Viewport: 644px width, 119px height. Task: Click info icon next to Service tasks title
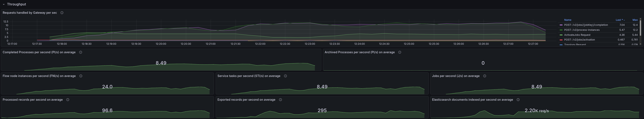coord(285,76)
